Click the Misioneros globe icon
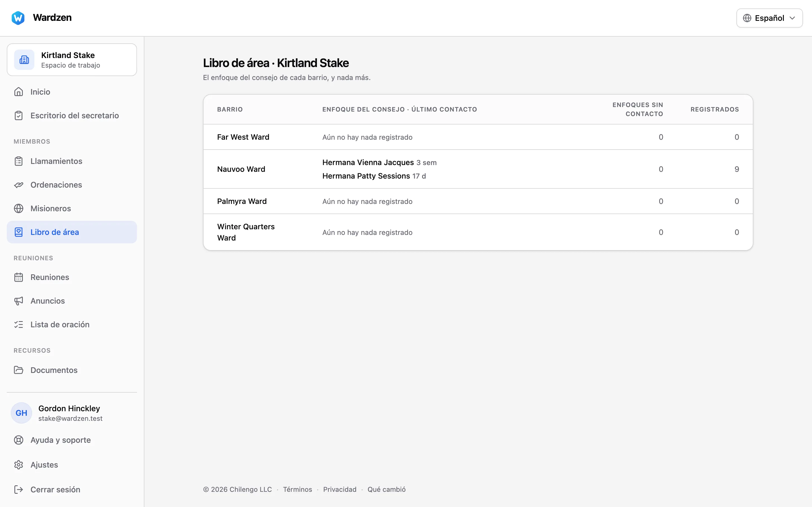This screenshot has width=812, height=507. [18, 208]
